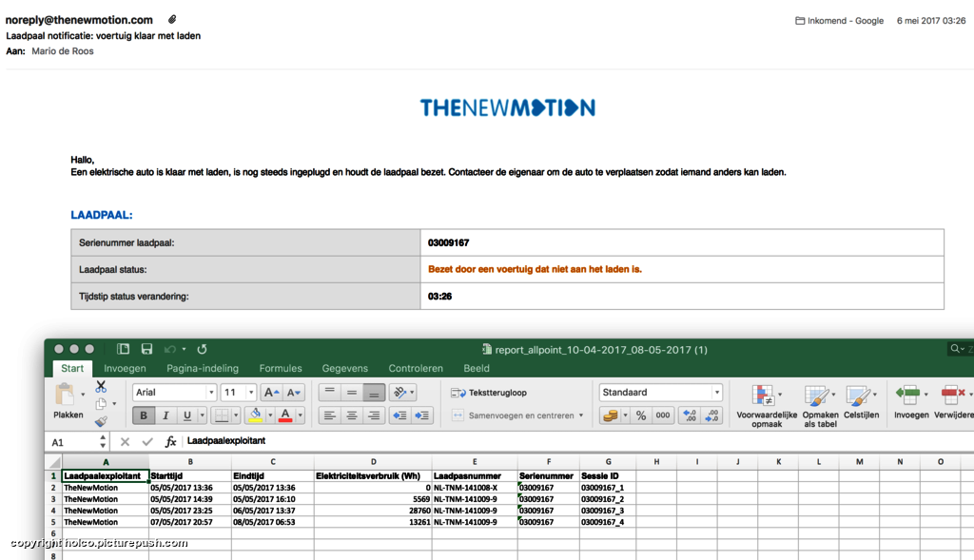974x560 pixels.
Task: Click the percent style icon
Action: (640, 415)
